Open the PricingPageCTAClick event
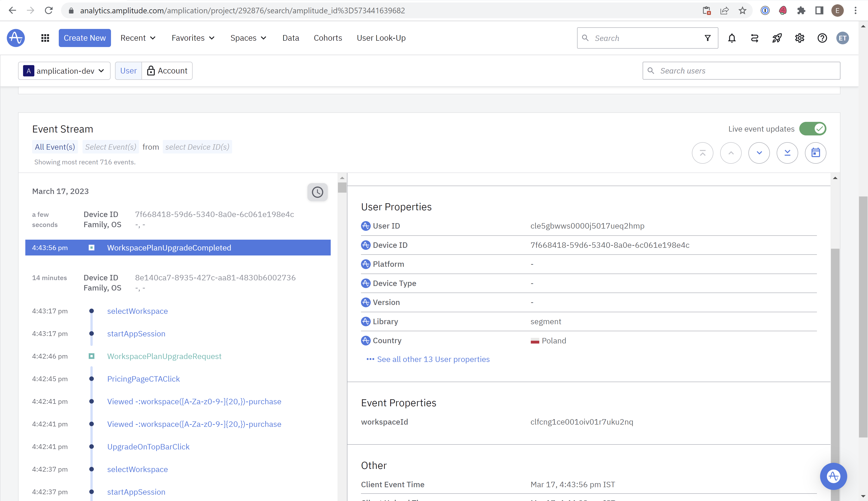868x501 pixels. pos(144,378)
